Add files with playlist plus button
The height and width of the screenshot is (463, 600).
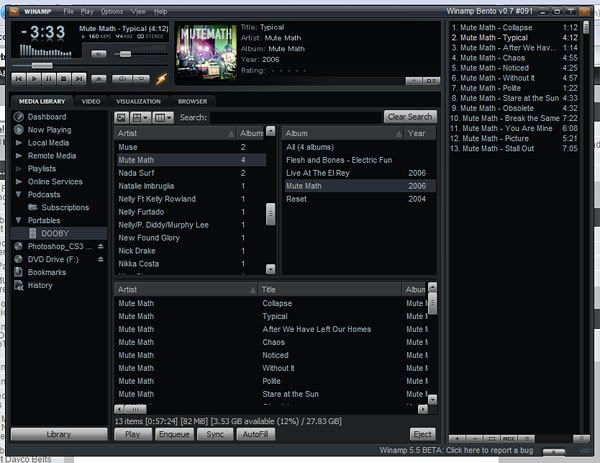458,439
